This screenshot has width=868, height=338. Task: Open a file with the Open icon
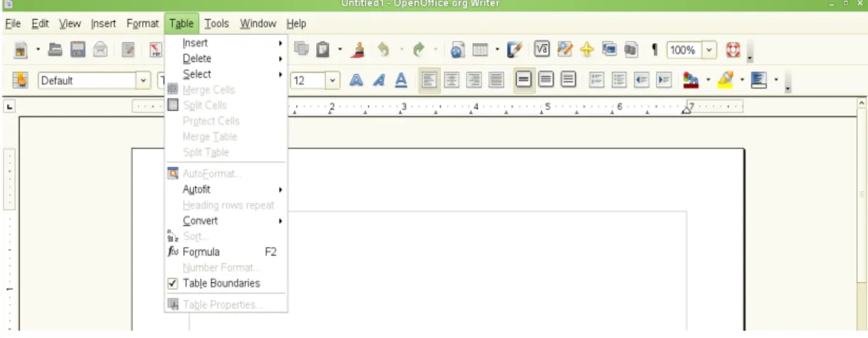pyautogui.click(x=56, y=50)
